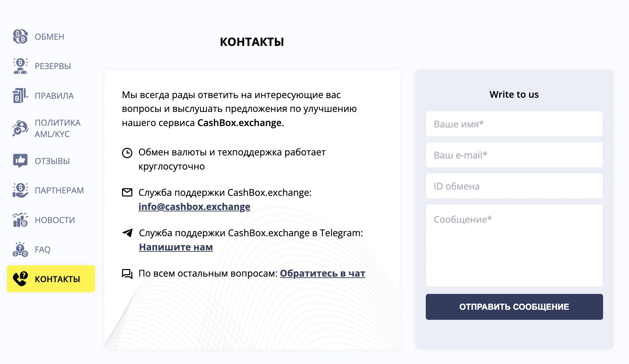The image size is (629, 364).
Task: Click the info@cashbox.exchange email link
Action: (194, 207)
